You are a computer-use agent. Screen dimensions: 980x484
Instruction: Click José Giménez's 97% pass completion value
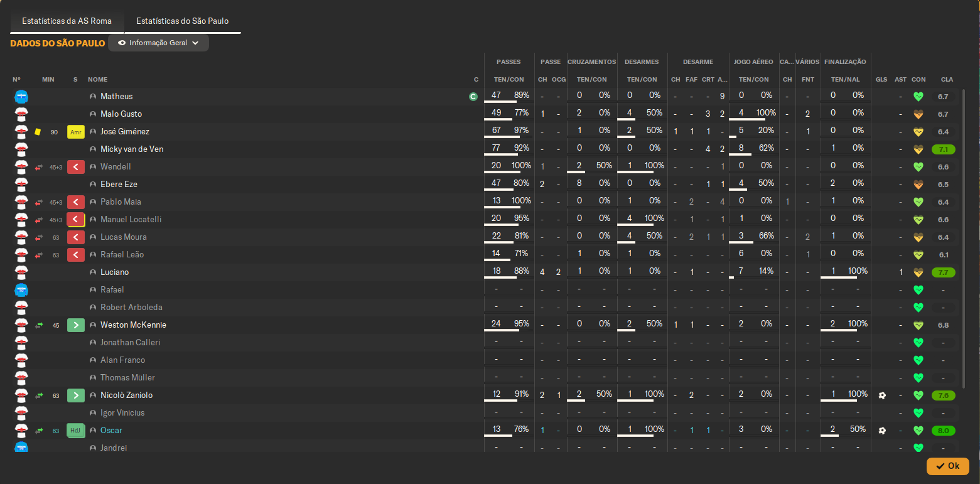click(x=522, y=131)
